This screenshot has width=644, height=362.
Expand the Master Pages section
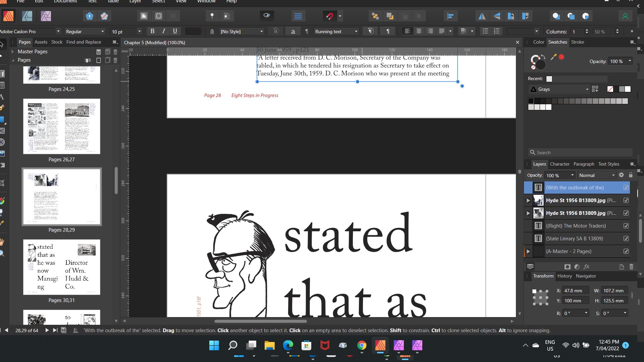12,52
